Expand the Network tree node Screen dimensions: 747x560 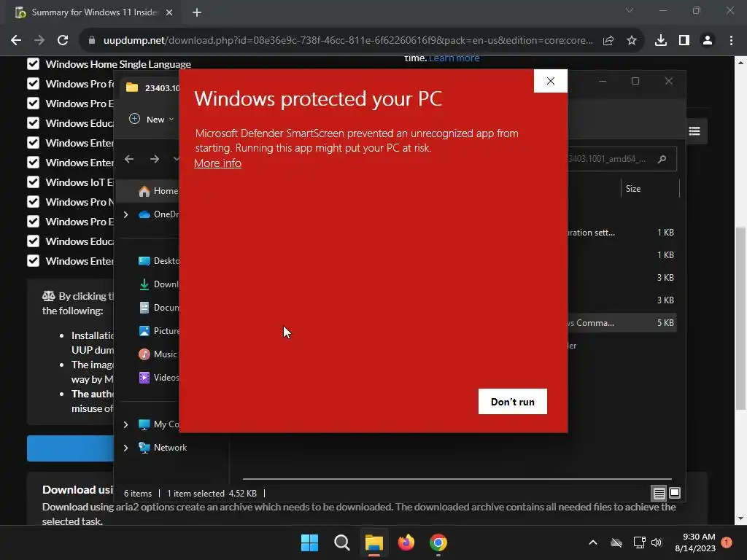pyautogui.click(x=125, y=448)
